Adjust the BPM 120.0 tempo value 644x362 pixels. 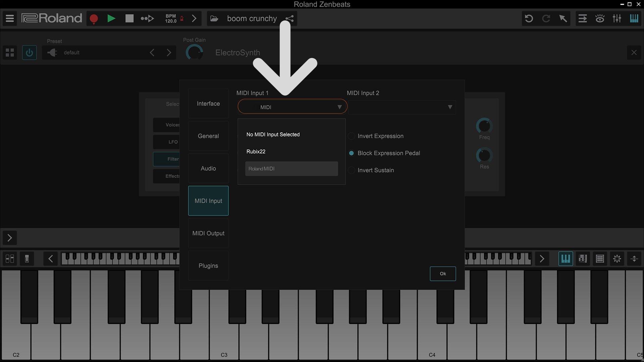pyautogui.click(x=171, y=18)
